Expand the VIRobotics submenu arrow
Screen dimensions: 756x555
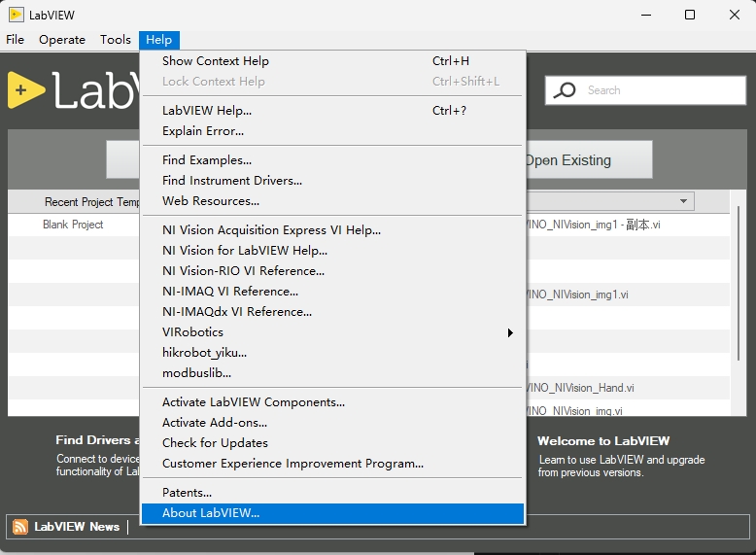point(510,332)
